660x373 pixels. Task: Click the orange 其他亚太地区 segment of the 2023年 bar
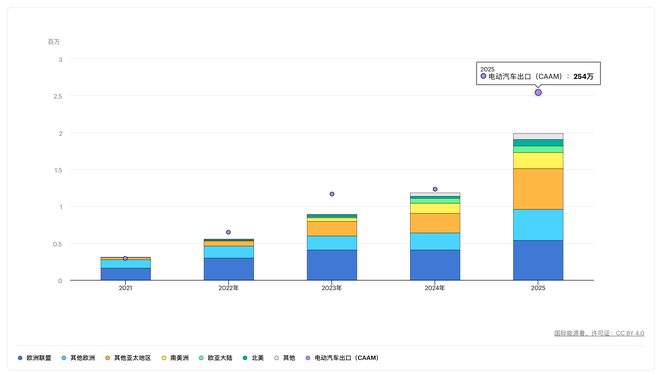332,229
